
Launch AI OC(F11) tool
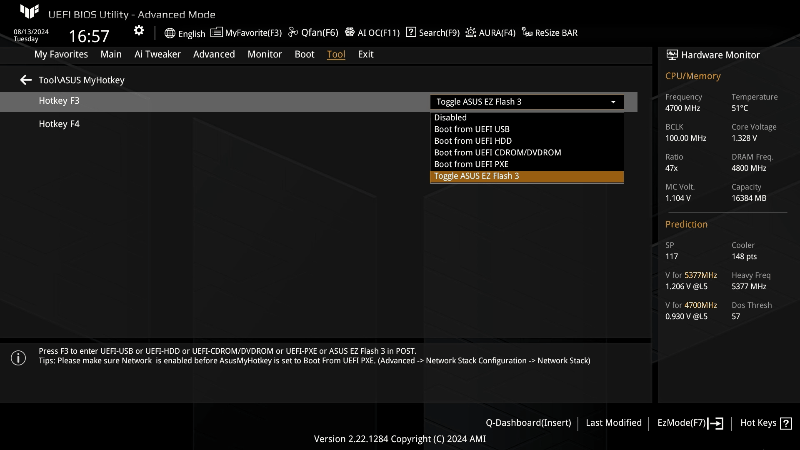pos(372,33)
